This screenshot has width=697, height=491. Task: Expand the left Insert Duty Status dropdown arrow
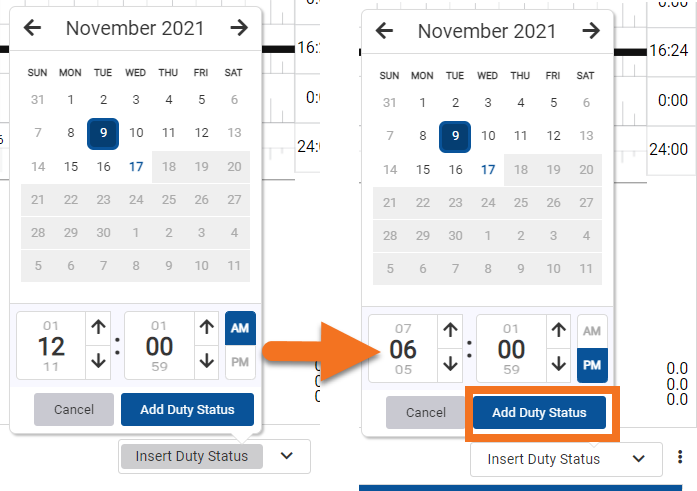[x=287, y=456]
